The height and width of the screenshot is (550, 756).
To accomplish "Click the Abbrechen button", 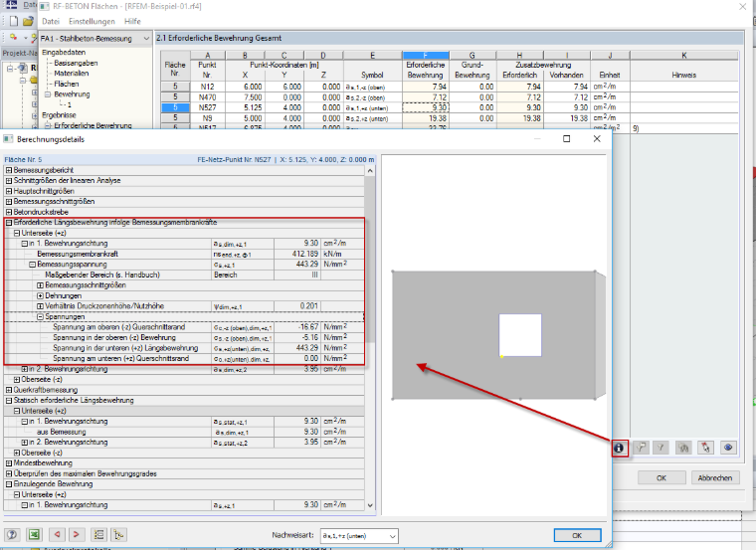I will coord(715,477).
